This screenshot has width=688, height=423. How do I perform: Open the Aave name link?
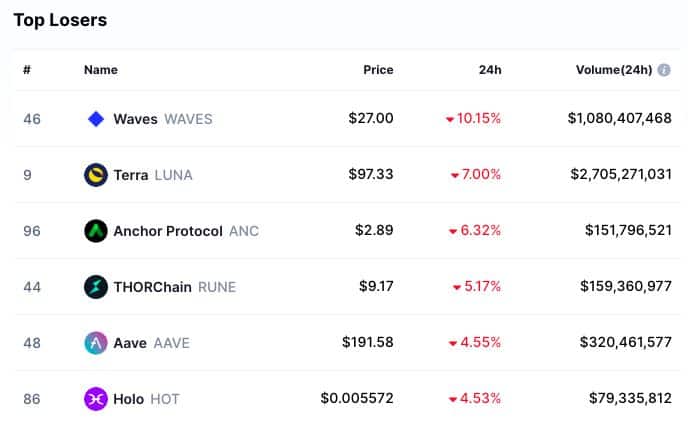tap(130, 343)
